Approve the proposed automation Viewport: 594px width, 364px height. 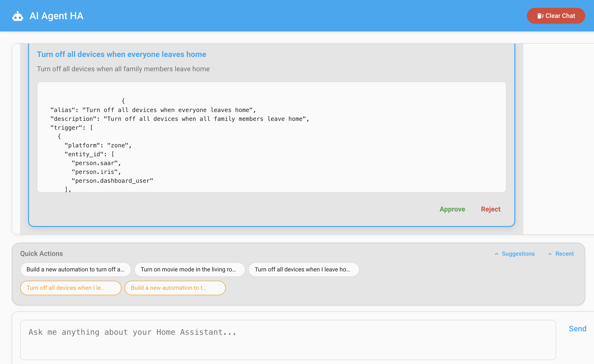(452, 209)
